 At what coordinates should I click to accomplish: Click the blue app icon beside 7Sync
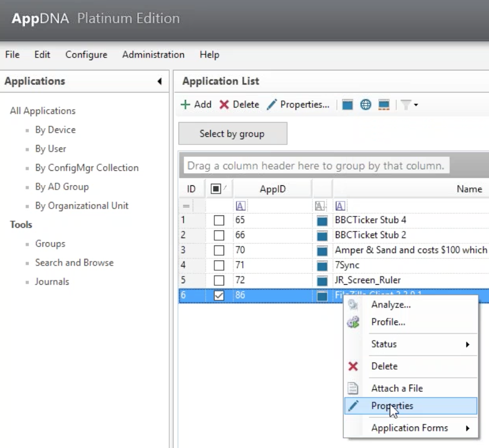click(322, 265)
